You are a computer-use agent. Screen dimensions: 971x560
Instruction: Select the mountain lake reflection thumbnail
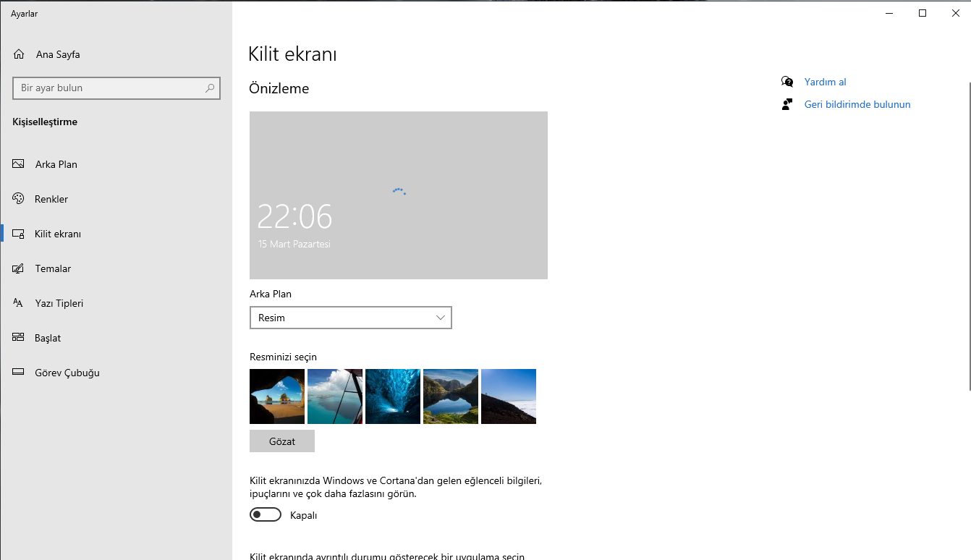(451, 396)
